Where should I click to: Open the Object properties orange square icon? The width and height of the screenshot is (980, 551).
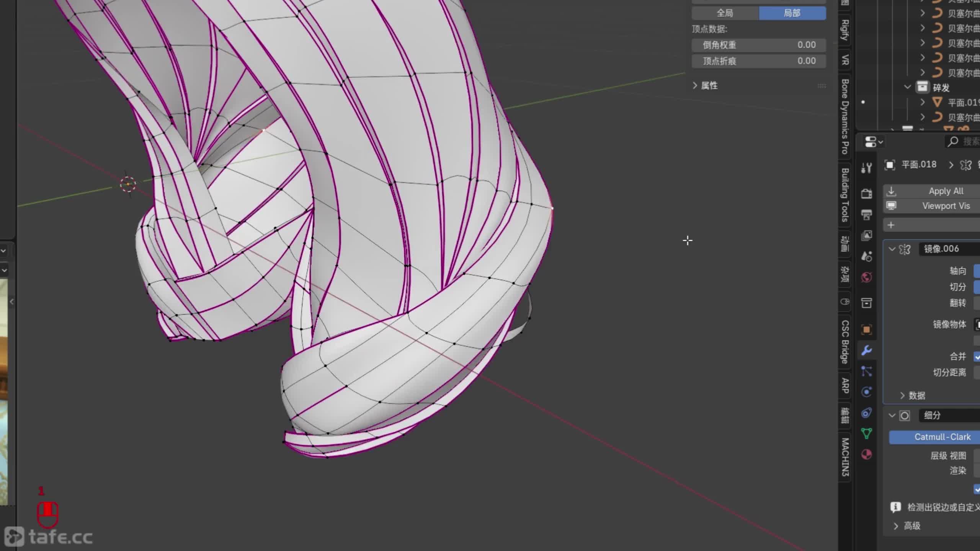click(867, 329)
